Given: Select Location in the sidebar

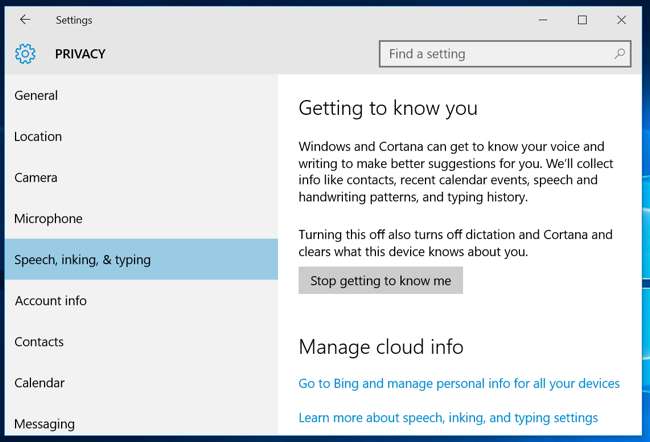Looking at the screenshot, I should (38, 137).
